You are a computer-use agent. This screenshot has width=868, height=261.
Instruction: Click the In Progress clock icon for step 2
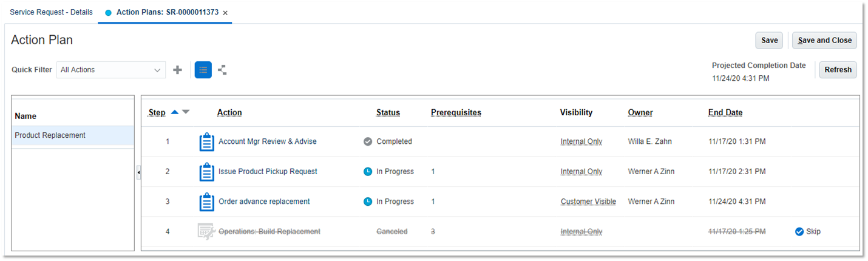point(367,172)
